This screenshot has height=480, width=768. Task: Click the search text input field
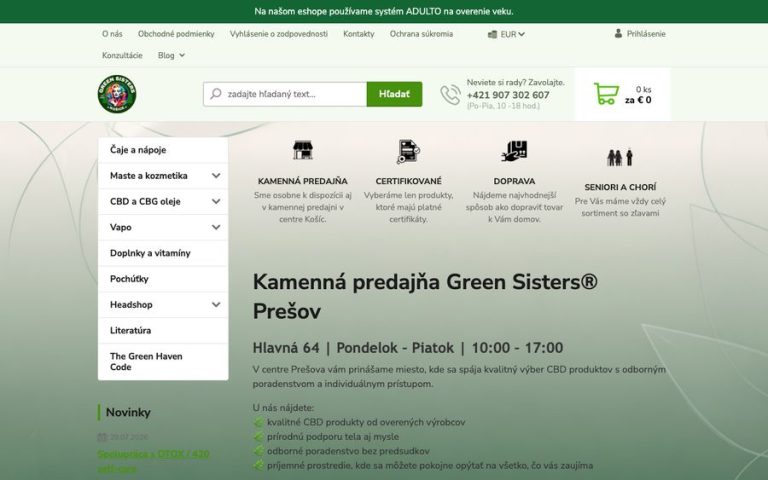coord(285,94)
